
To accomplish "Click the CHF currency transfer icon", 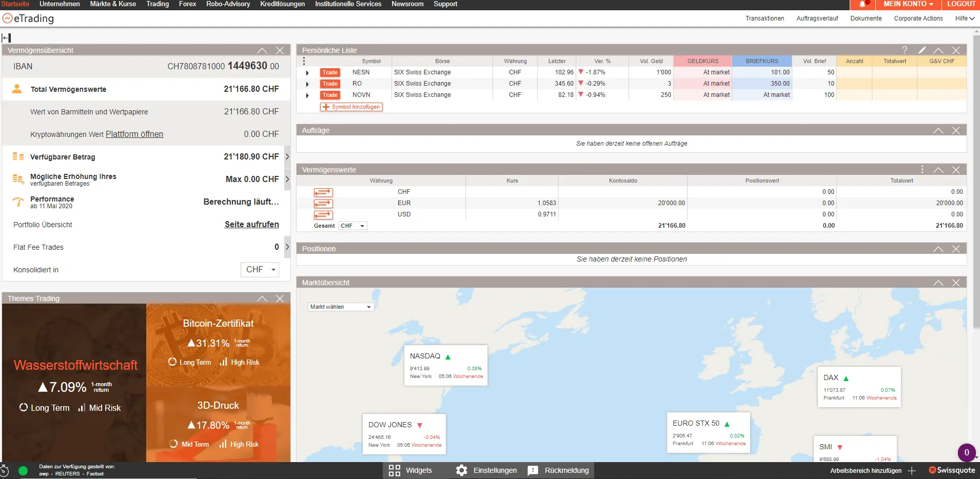I will click(323, 192).
